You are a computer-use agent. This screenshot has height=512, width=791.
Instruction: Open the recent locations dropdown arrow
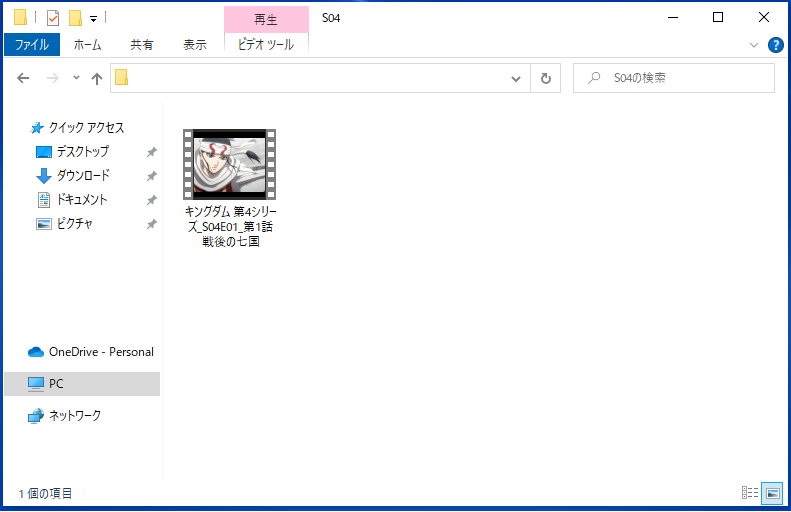[x=76, y=78]
